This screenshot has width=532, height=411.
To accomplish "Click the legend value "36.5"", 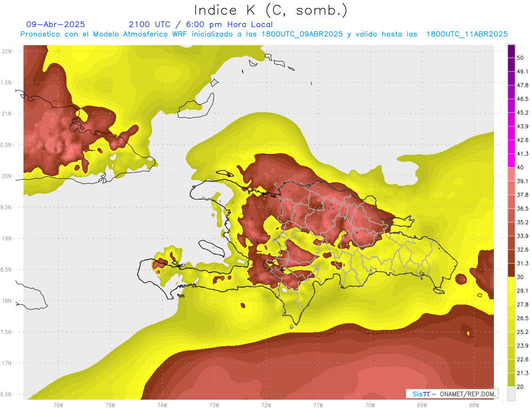I will 523,208.
